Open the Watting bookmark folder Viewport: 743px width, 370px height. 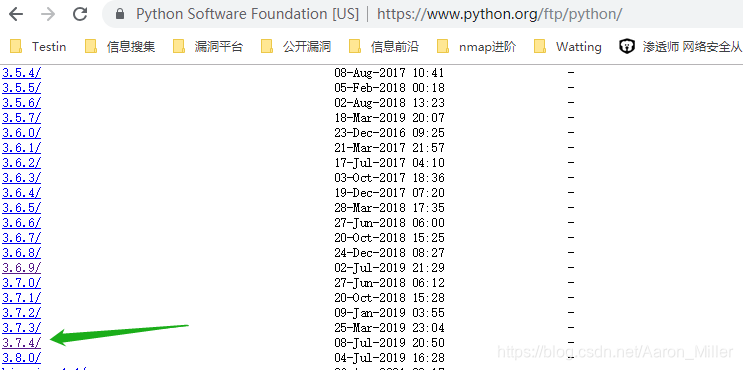tap(568, 46)
